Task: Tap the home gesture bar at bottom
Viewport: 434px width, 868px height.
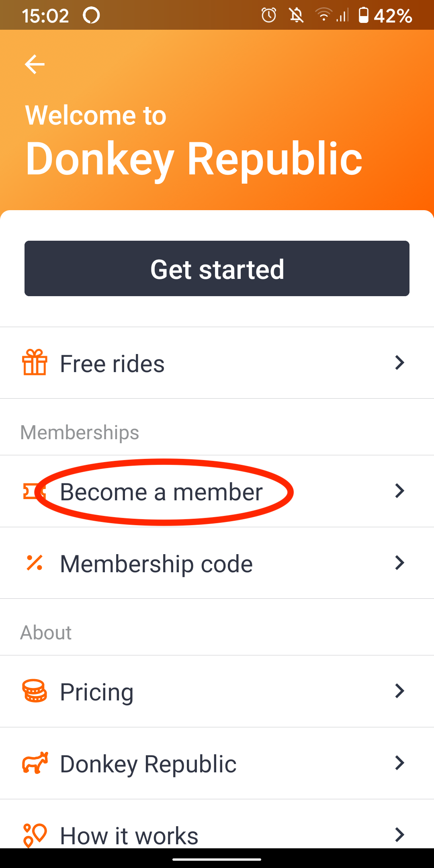Action: (217, 860)
